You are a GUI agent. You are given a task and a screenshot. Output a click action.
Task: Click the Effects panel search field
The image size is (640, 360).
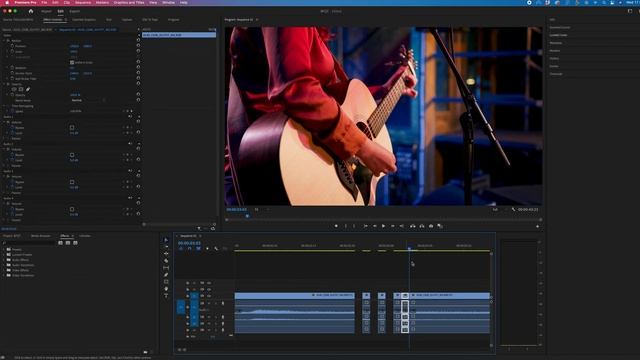coord(29,243)
